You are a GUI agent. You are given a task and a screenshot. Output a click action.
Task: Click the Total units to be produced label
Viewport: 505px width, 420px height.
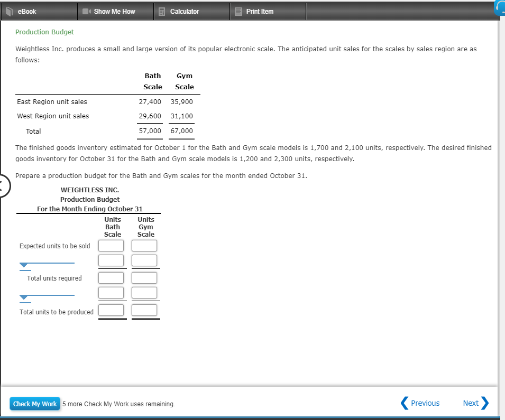(57, 312)
